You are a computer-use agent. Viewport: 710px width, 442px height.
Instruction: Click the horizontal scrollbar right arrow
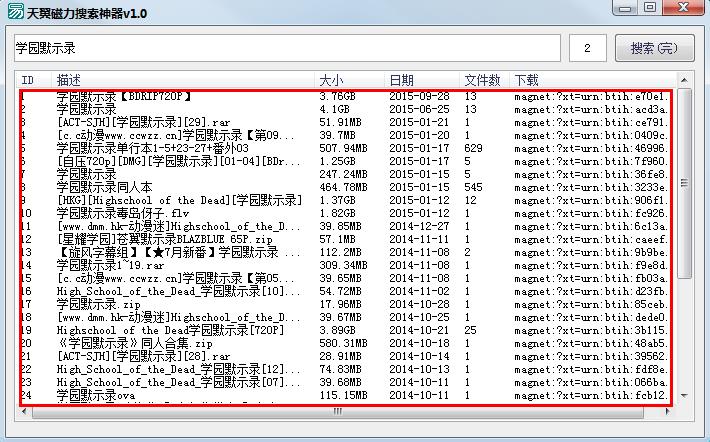(x=669, y=411)
